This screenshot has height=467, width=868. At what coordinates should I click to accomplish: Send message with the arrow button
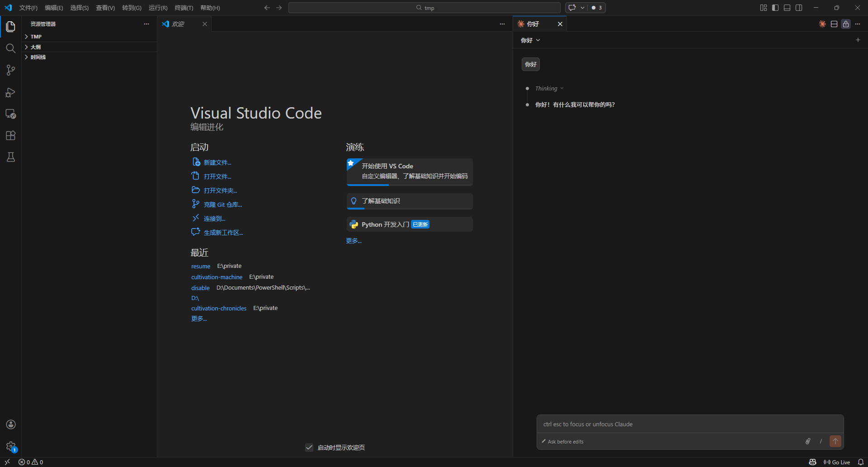(x=835, y=441)
